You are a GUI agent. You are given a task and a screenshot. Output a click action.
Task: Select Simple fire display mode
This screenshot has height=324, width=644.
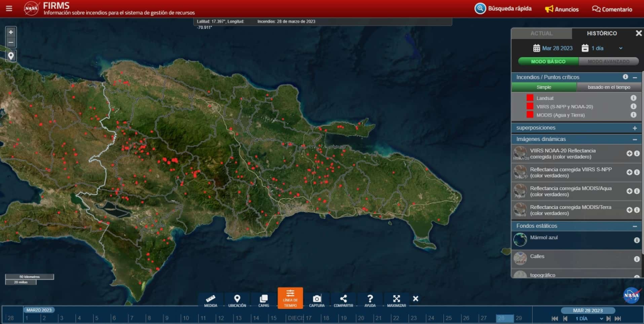(544, 87)
